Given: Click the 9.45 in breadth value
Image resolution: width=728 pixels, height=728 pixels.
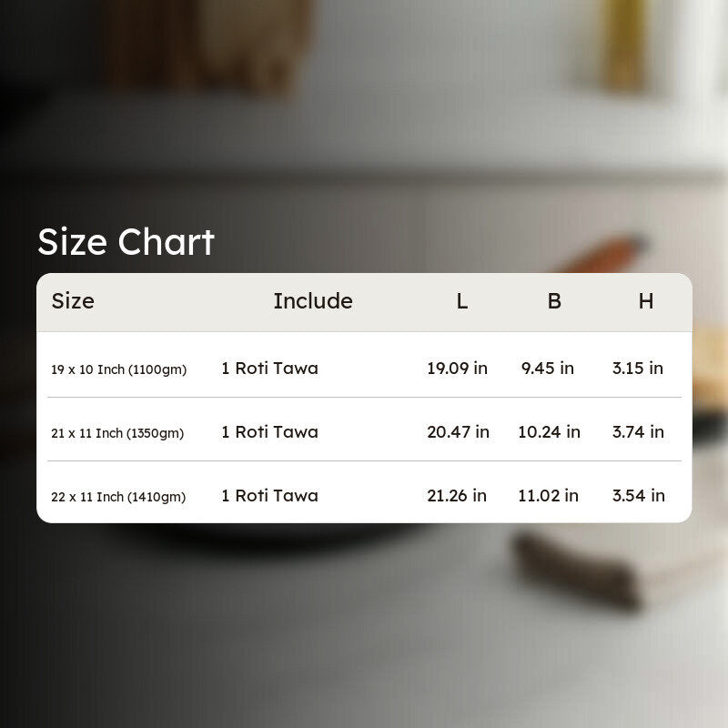Looking at the screenshot, I should [x=548, y=369].
